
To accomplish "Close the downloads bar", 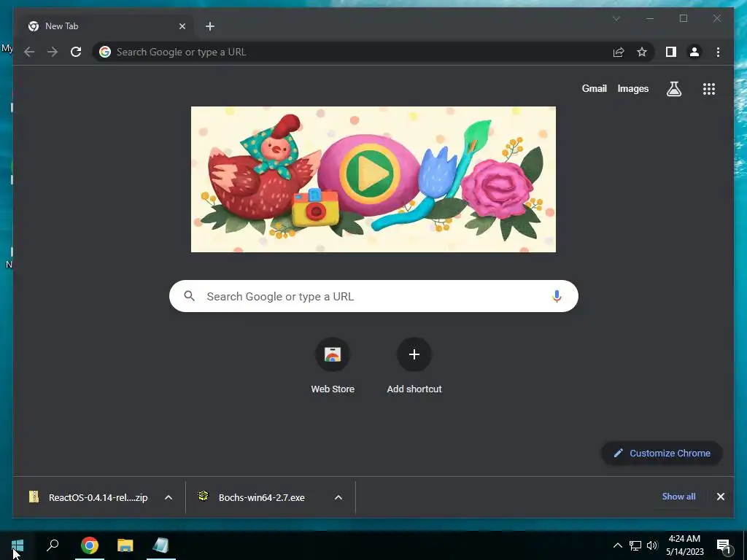I will (x=720, y=497).
